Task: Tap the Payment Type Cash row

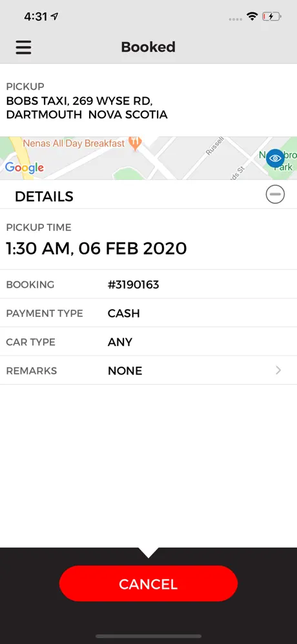Action: (148, 313)
